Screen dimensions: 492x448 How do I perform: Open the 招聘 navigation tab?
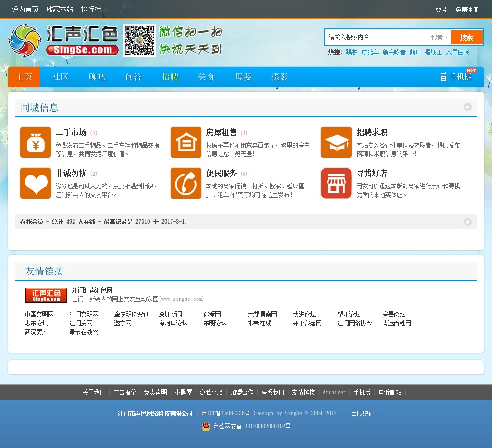[x=170, y=77]
